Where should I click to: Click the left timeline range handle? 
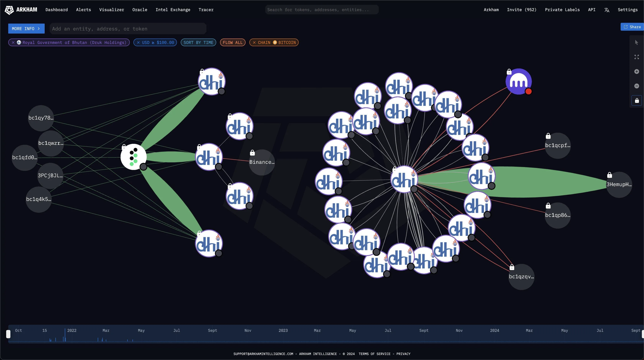point(8,334)
